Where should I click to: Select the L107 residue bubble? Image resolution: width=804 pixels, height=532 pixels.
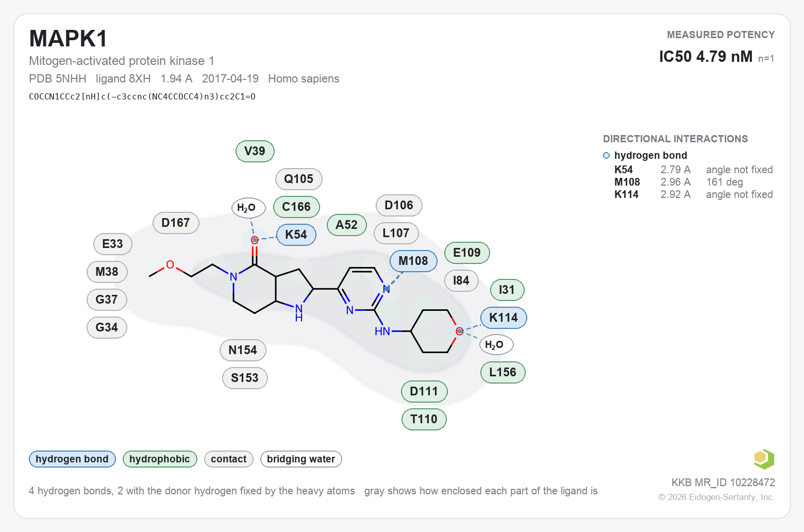coord(396,234)
